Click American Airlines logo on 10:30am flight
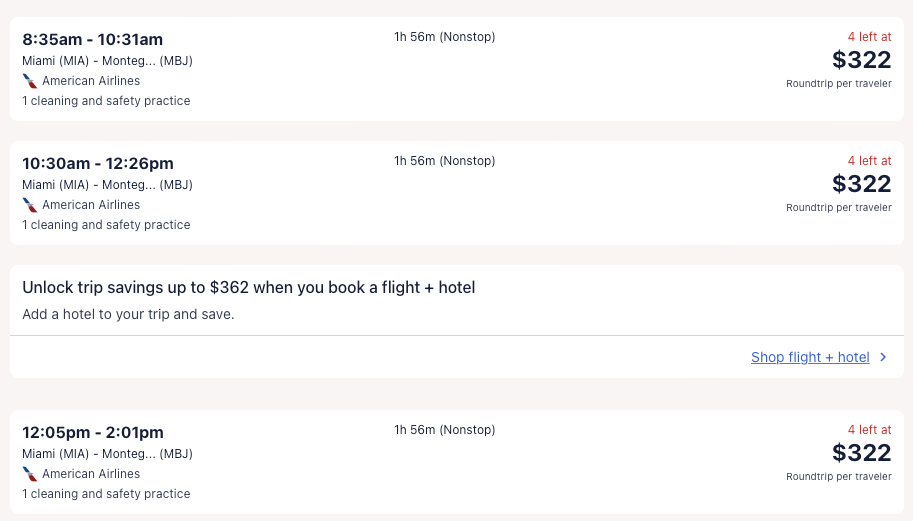Screen dimensions: 913x521 (x=30, y=205)
